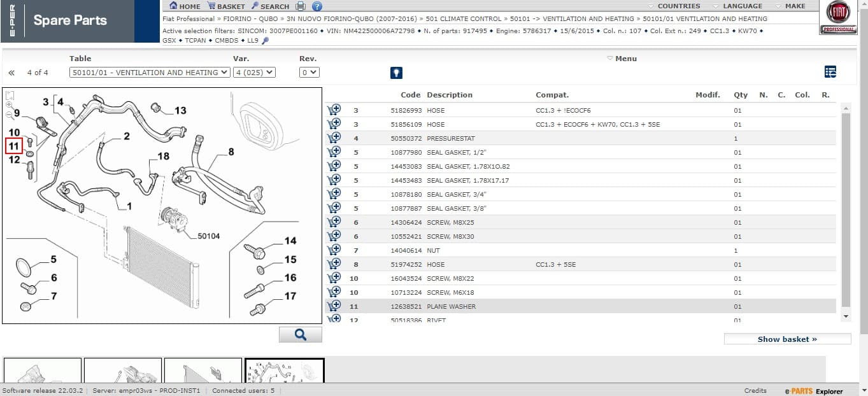The height and width of the screenshot is (396, 868).
Task: Click the blue lightbulb icon
Action: pyautogui.click(x=396, y=73)
